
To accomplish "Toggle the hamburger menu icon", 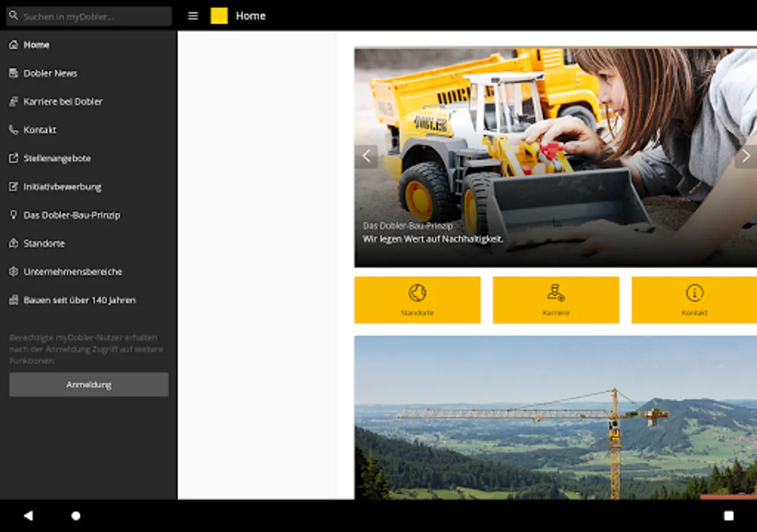I will tap(193, 16).
